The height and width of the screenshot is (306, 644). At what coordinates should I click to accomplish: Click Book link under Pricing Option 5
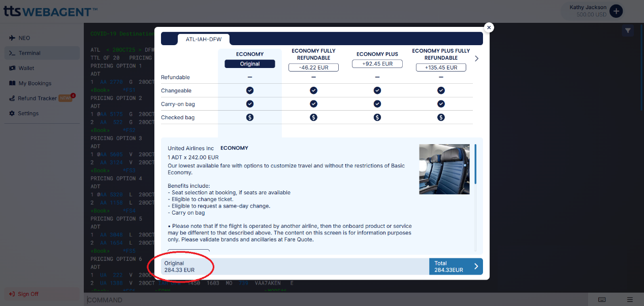click(x=99, y=251)
